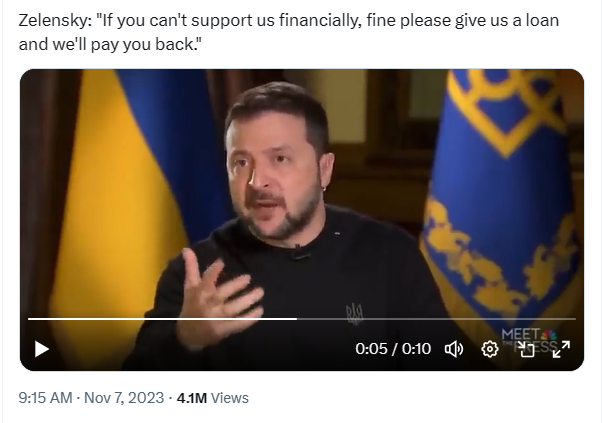602x423 pixels.
Task: Click the trident emblem on the sweater
Action: [354, 314]
